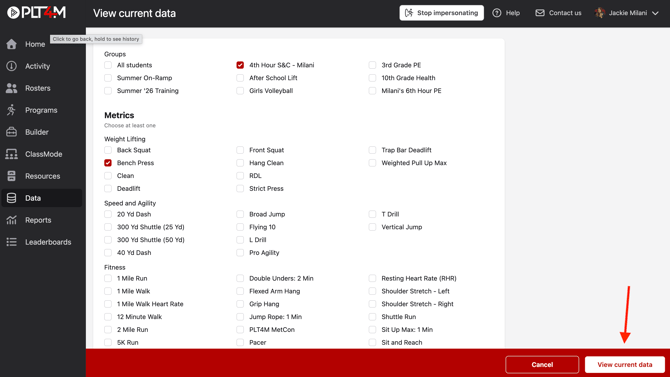Check the Summer On-Ramp group

point(108,78)
